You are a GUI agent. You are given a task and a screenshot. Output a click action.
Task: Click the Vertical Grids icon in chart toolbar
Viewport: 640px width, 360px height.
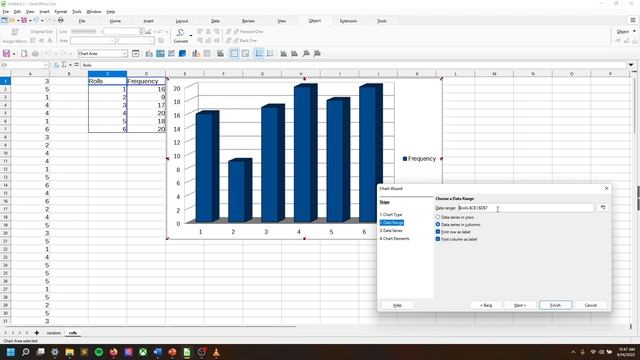coord(270,53)
